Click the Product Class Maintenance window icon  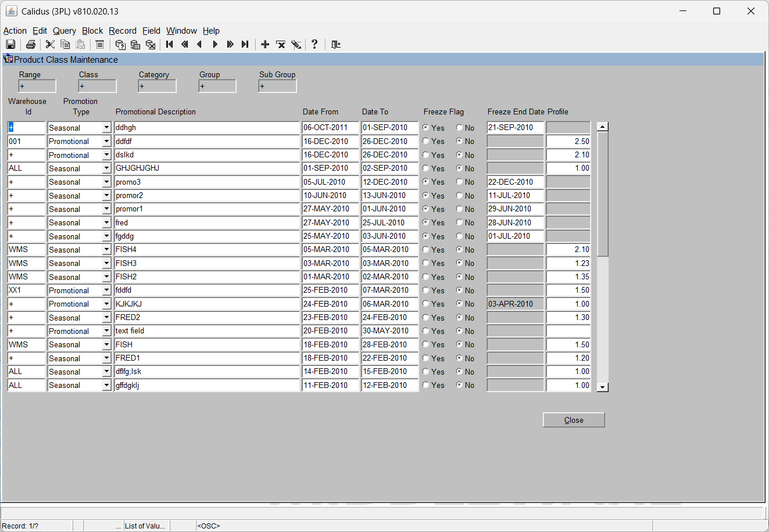pos(8,59)
